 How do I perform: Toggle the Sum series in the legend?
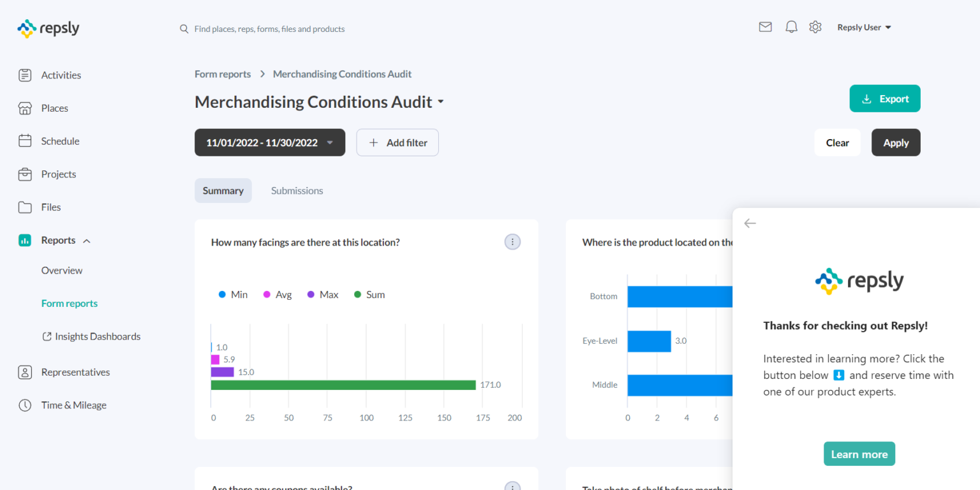pos(369,294)
